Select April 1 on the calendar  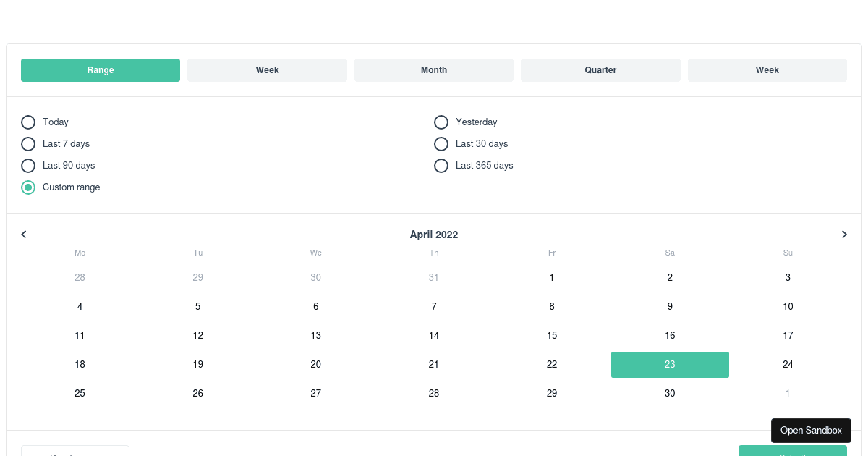pos(552,277)
